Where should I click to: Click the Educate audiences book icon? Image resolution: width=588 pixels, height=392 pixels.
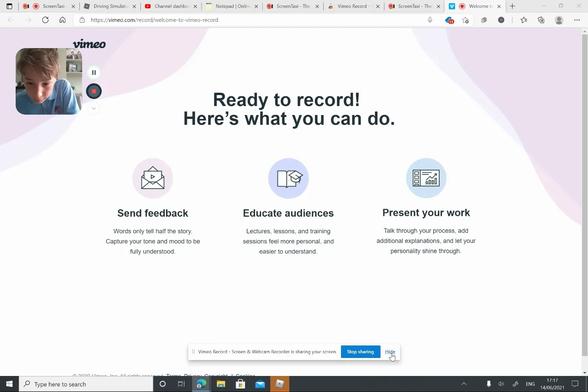click(x=289, y=178)
